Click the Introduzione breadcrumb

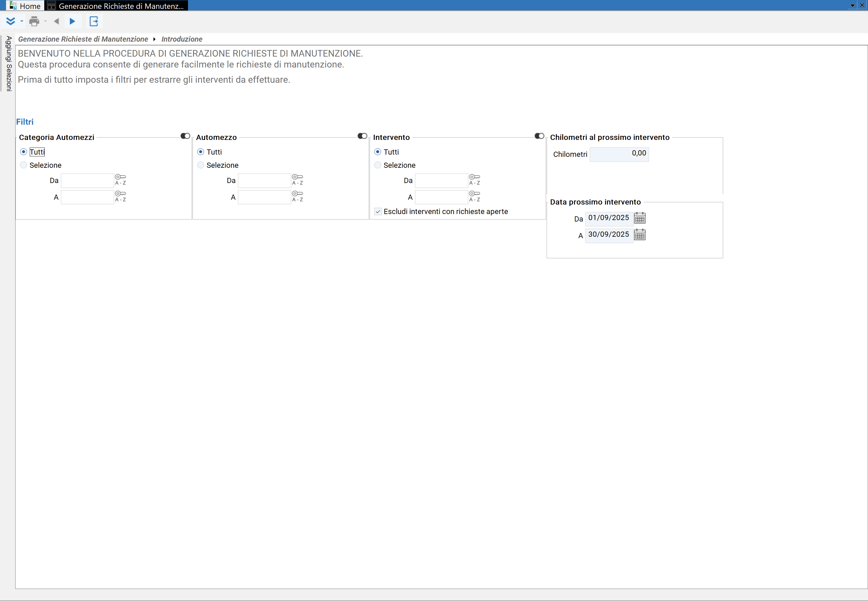coord(182,39)
